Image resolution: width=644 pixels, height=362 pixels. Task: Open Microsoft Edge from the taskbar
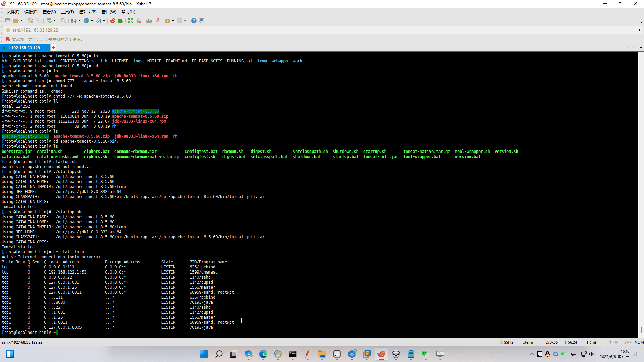(264, 354)
